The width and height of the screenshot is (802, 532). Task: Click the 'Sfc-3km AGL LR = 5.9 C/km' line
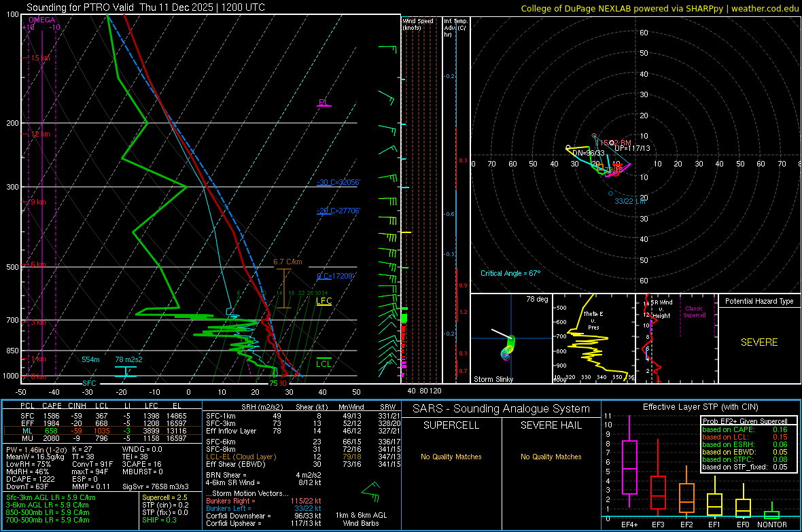point(51,498)
